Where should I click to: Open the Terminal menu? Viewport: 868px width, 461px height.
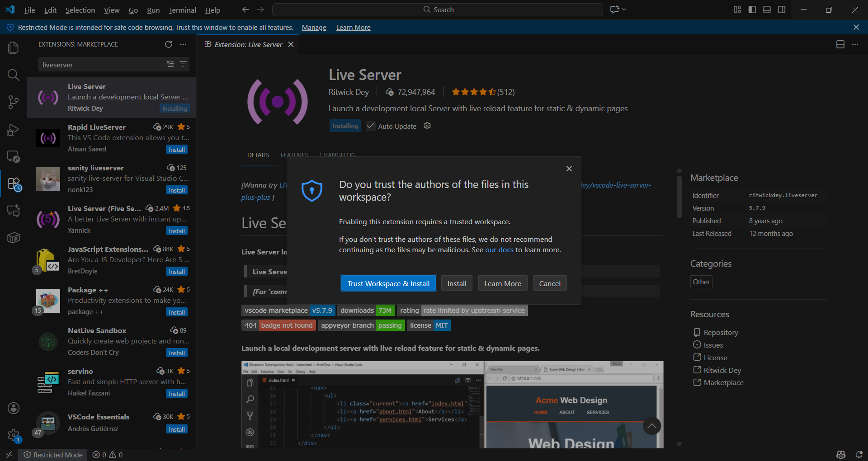point(182,10)
